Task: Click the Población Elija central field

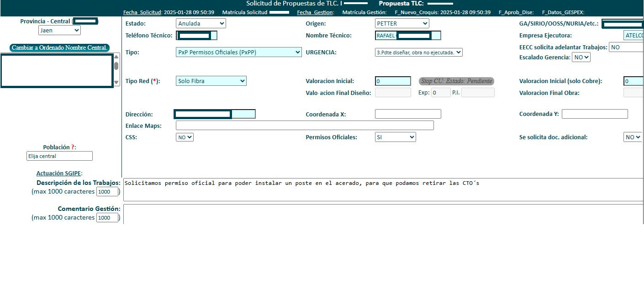Action: click(59, 156)
